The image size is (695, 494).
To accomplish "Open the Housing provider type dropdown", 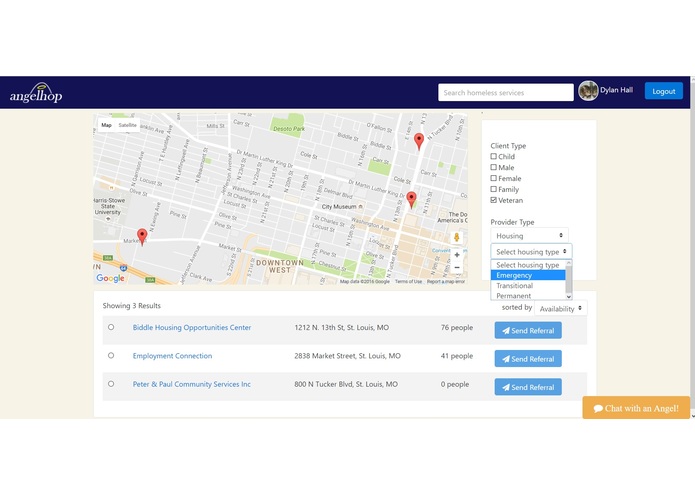I will tap(529, 236).
